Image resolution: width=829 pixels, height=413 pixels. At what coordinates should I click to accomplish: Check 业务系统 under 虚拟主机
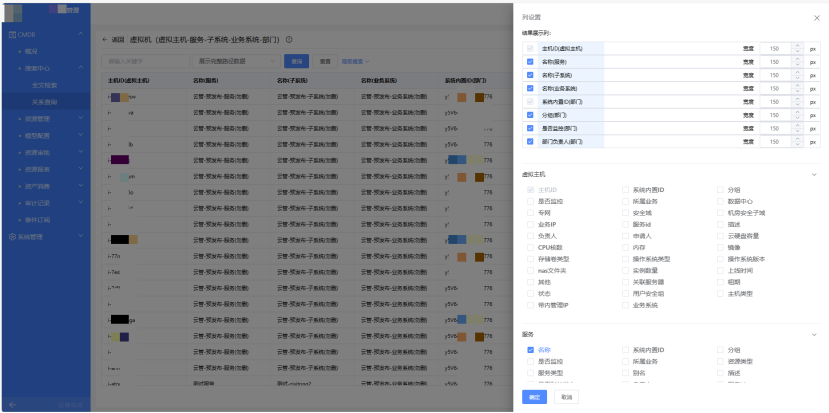pos(625,305)
